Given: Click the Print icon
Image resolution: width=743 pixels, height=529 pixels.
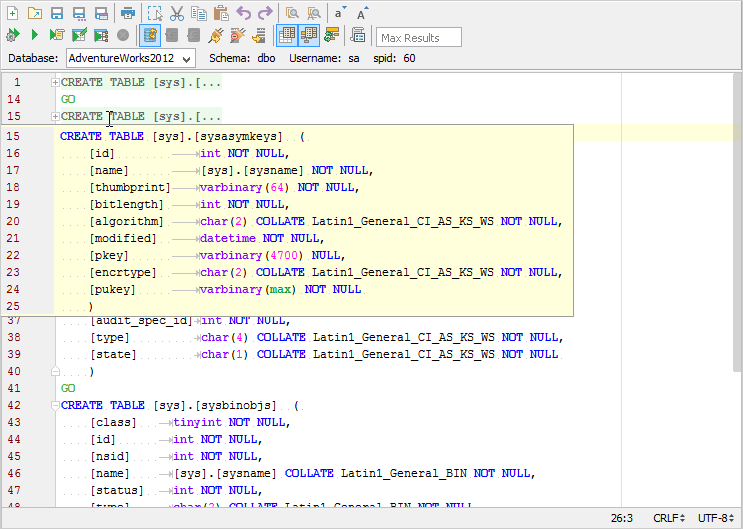Looking at the screenshot, I should 128,13.
